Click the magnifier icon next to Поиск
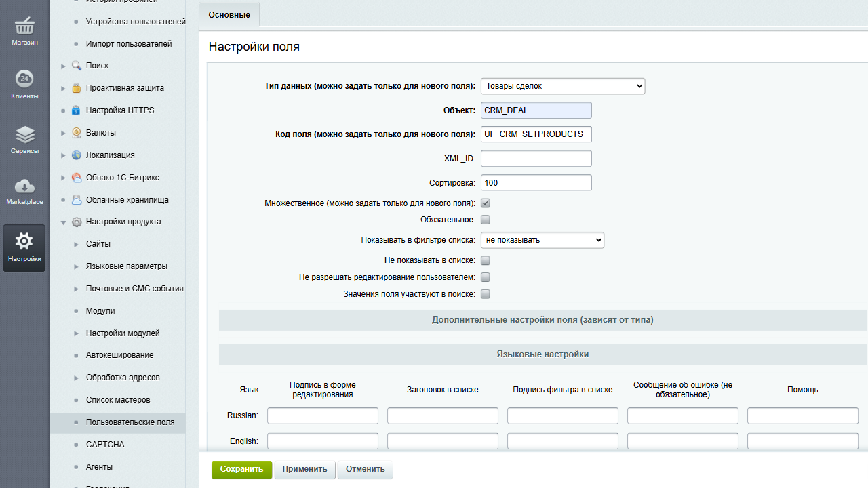 [77, 66]
